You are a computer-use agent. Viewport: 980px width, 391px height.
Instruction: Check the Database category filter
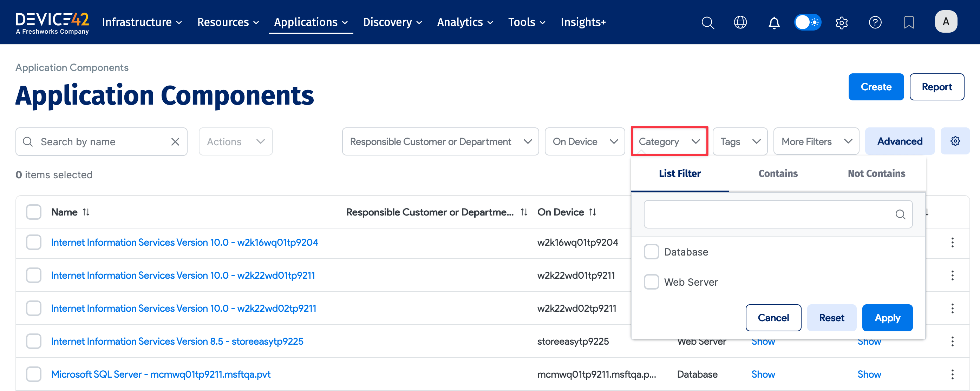point(651,251)
